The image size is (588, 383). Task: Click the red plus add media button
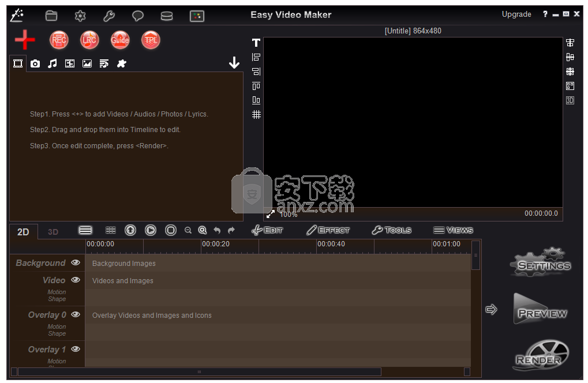pyautogui.click(x=25, y=40)
